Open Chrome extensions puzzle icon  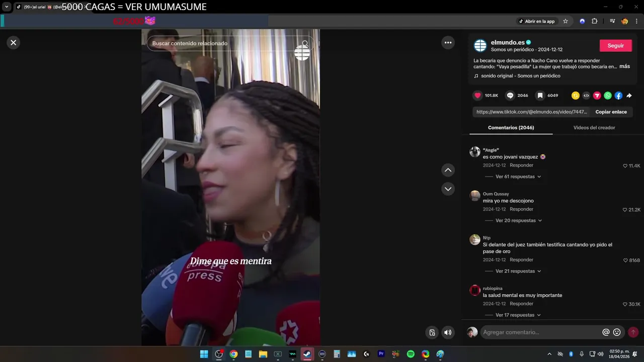pyautogui.click(x=595, y=21)
